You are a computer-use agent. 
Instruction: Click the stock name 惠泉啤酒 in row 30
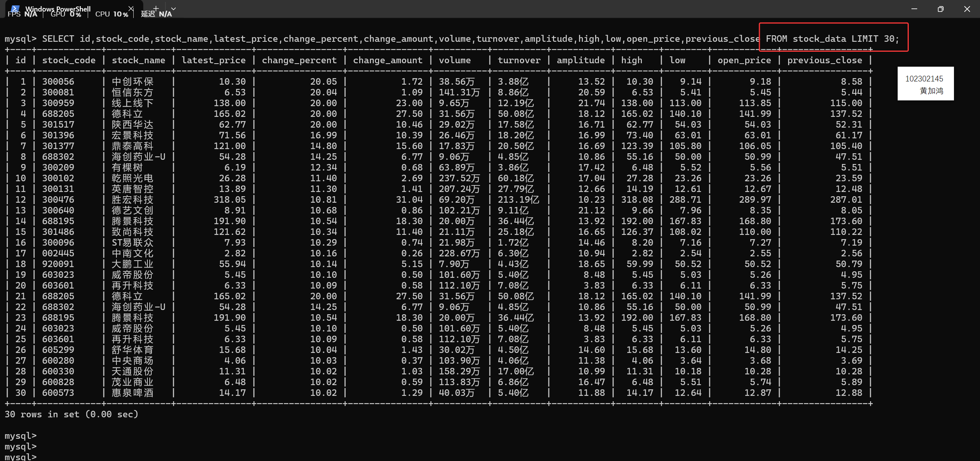coord(132,393)
